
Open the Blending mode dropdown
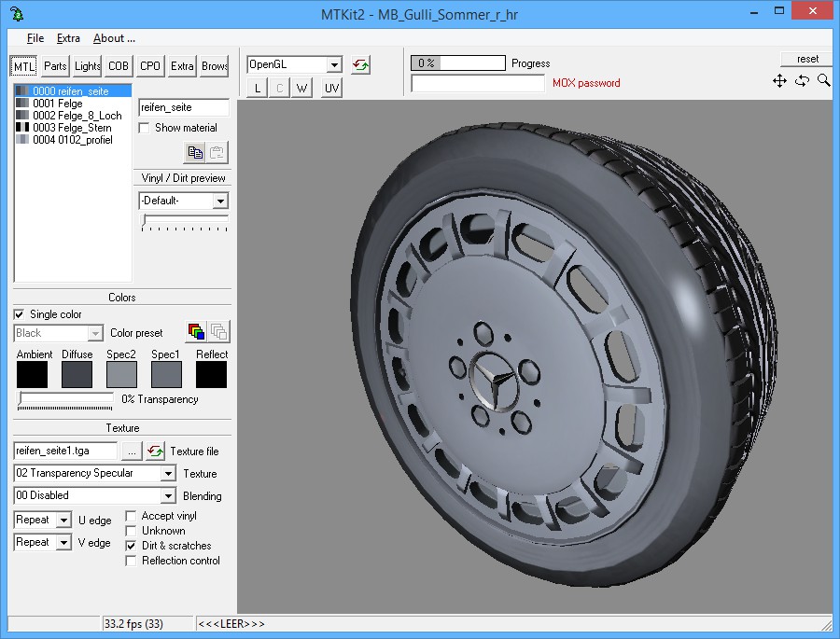pyautogui.click(x=168, y=496)
